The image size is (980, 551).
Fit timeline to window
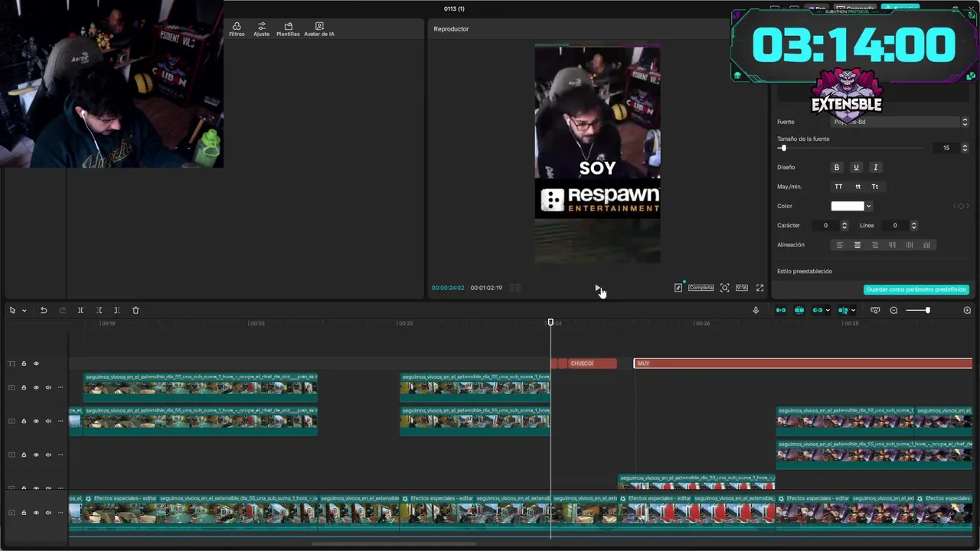[875, 310]
